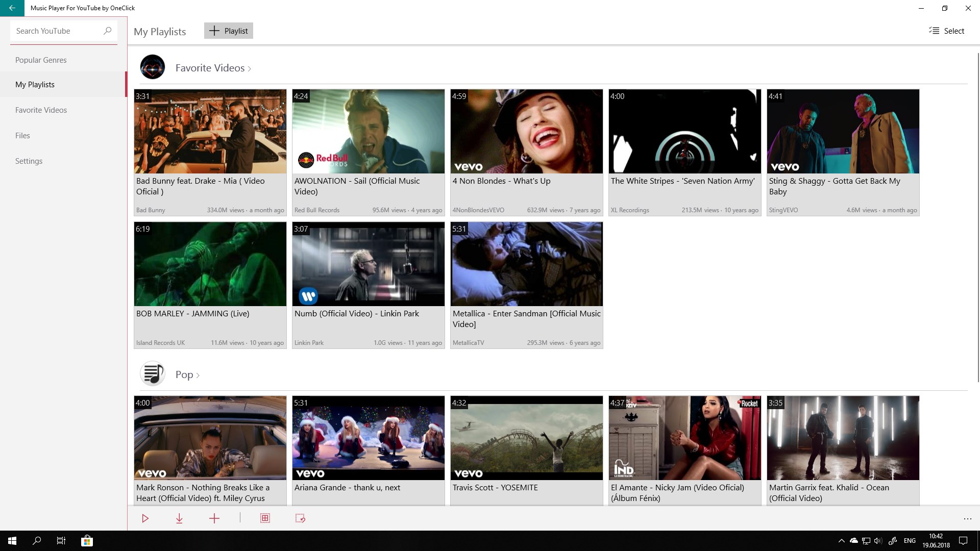
Task: Click the '1.0G views · 11 years ago' text
Action: point(408,343)
